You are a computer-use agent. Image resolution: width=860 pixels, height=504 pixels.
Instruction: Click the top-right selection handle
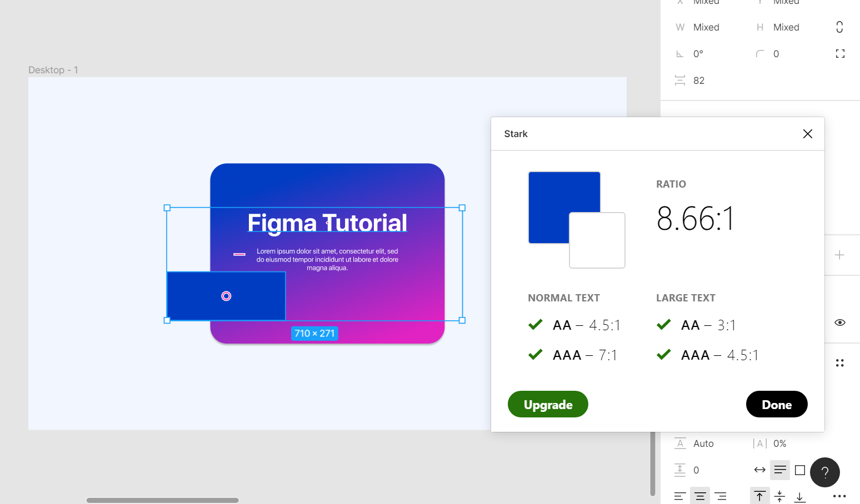462,208
